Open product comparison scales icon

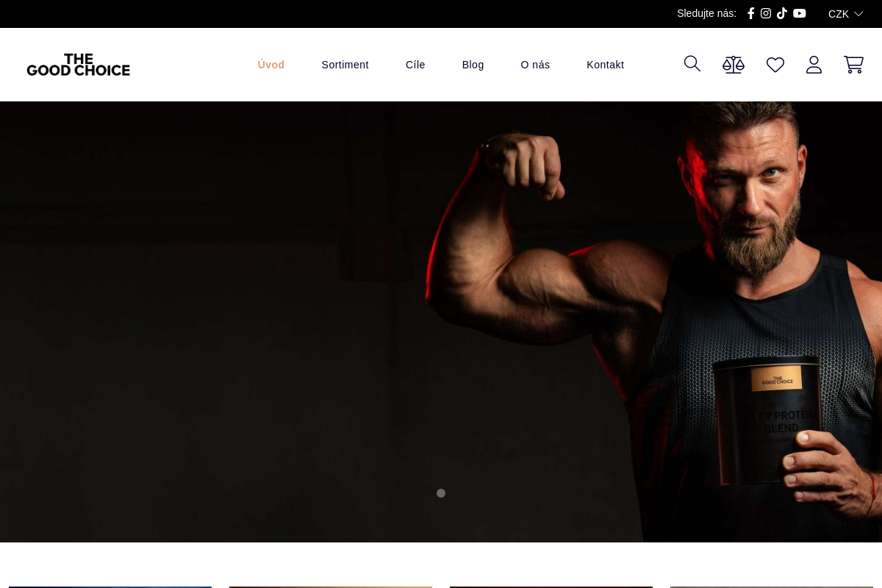pyautogui.click(x=734, y=65)
